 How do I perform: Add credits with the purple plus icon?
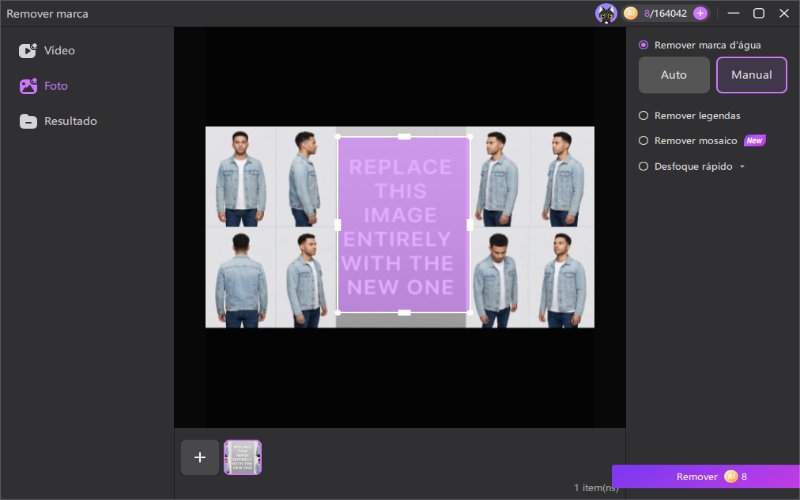(700, 13)
